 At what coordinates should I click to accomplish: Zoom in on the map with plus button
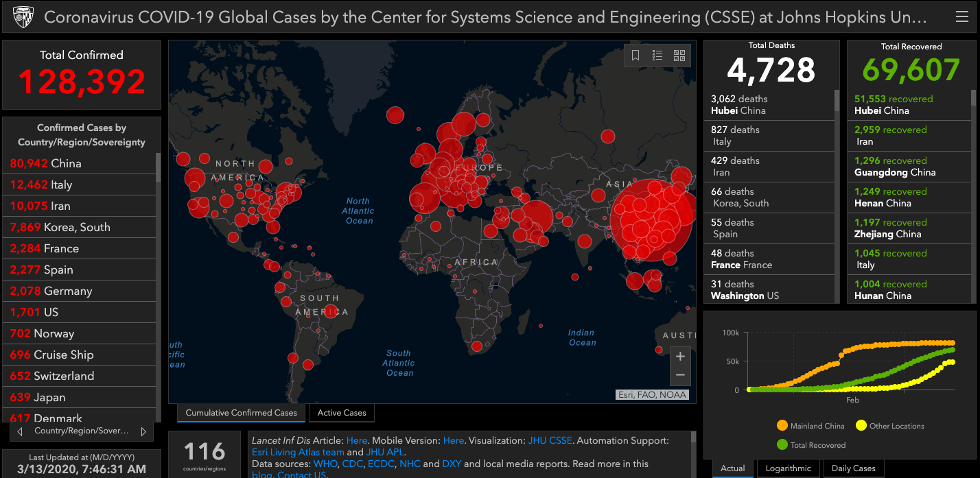coord(680,357)
